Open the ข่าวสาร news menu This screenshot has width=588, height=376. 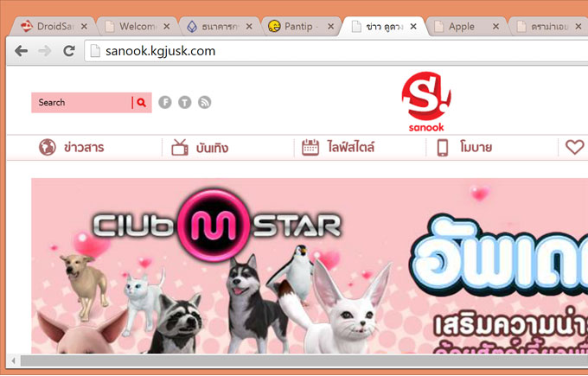pyautogui.click(x=72, y=148)
